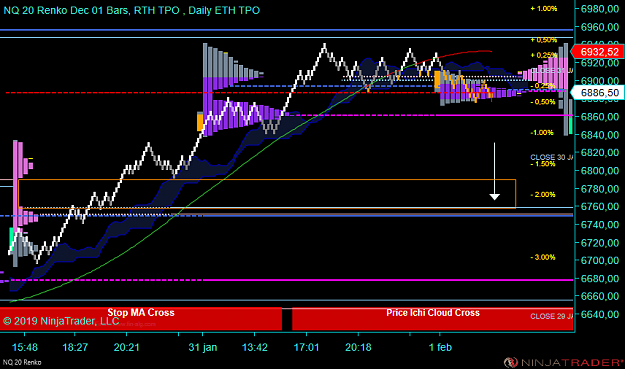This screenshot has width=625, height=369.
Task: Click the 6700,00 price axis label
Action: click(600, 260)
